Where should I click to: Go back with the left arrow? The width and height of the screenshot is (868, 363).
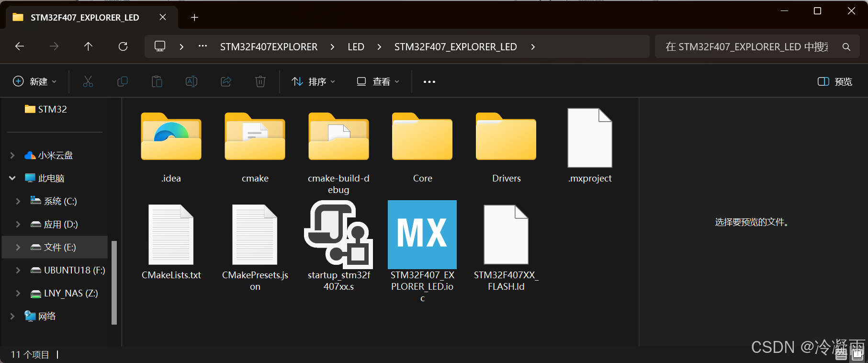pos(20,46)
